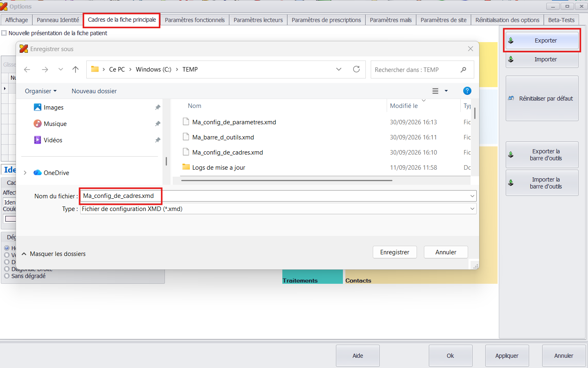Open the view options dropdown arrow
588x368 pixels.
point(446,91)
